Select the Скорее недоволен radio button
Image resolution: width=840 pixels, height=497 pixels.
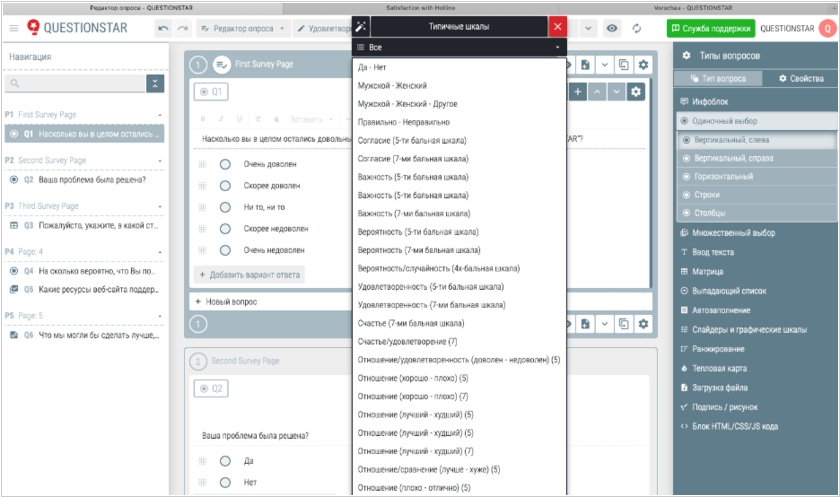click(225, 229)
